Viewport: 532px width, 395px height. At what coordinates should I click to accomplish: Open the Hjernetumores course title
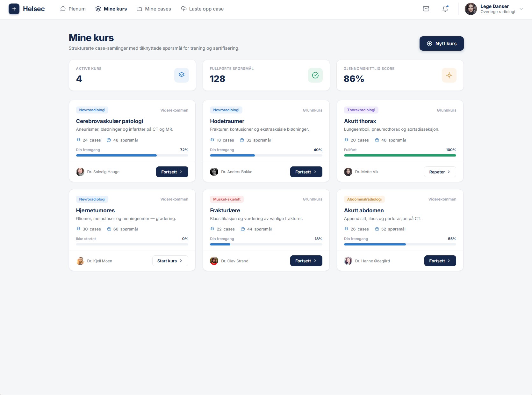click(95, 210)
